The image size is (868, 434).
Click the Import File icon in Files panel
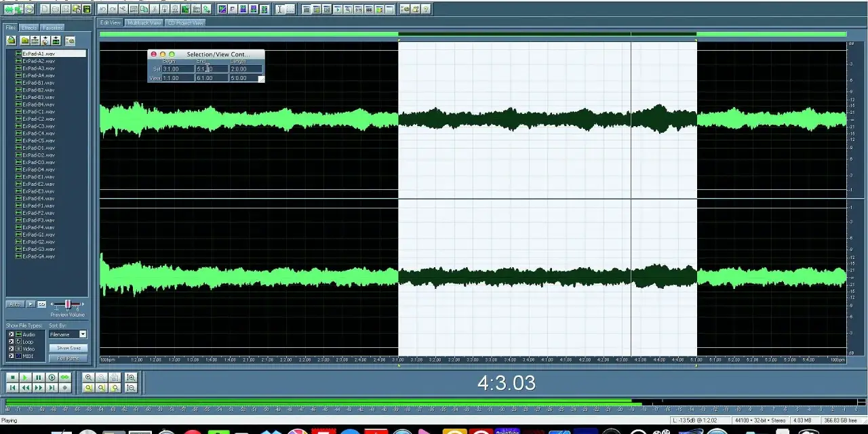(x=11, y=41)
